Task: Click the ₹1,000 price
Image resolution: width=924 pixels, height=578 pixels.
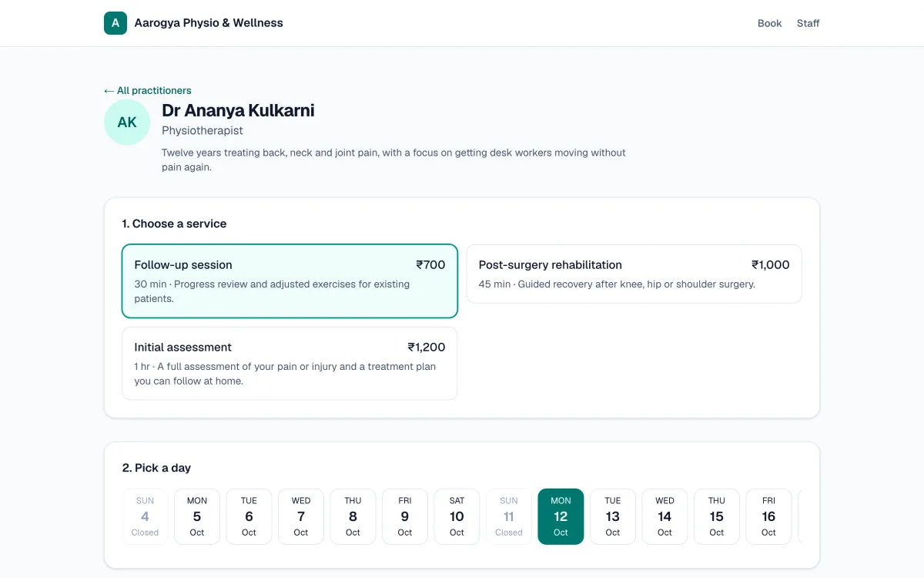Action: point(771,264)
